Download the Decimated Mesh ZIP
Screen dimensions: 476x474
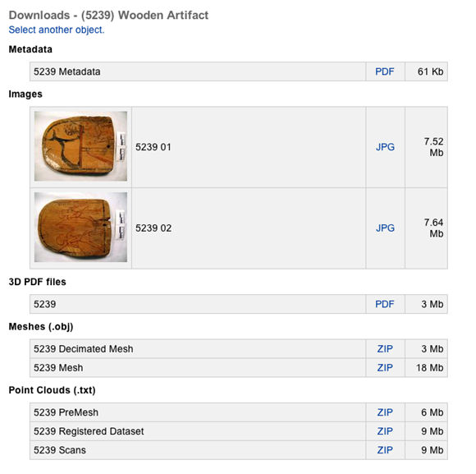[385, 349]
